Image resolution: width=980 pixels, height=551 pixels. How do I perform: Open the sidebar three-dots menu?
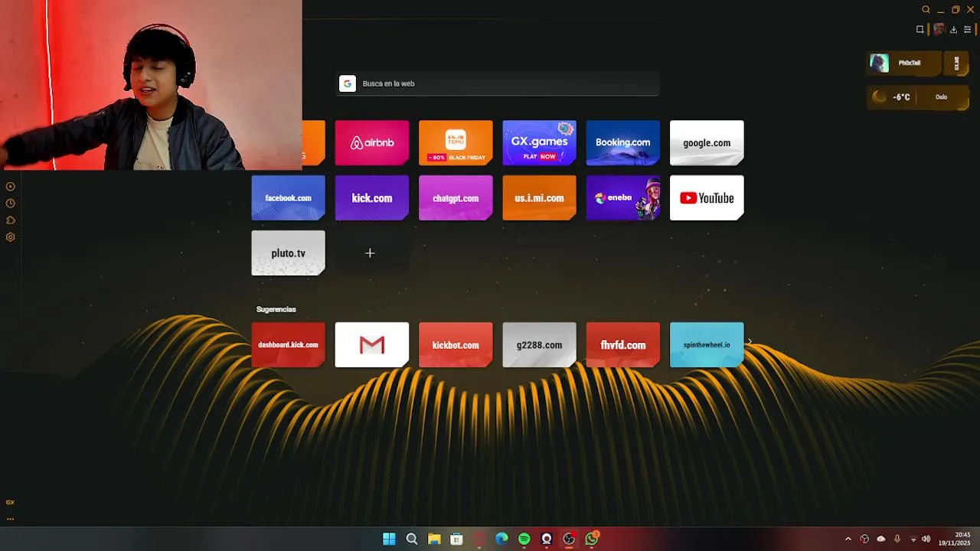coord(10,519)
